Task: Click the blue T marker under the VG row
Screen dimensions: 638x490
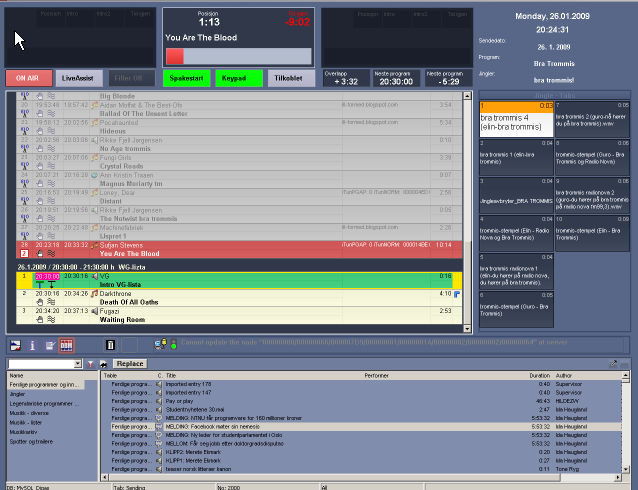Action: (x=39, y=284)
